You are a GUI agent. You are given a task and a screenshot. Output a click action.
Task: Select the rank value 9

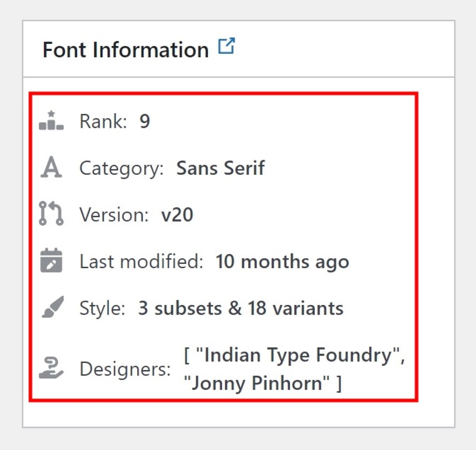pyautogui.click(x=145, y=121)
